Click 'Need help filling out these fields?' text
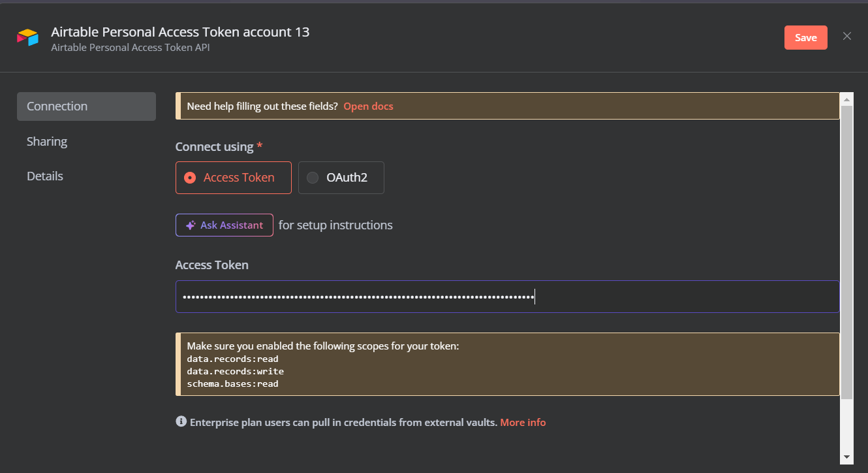Viewport: 868px width, 473px height. 262,106
